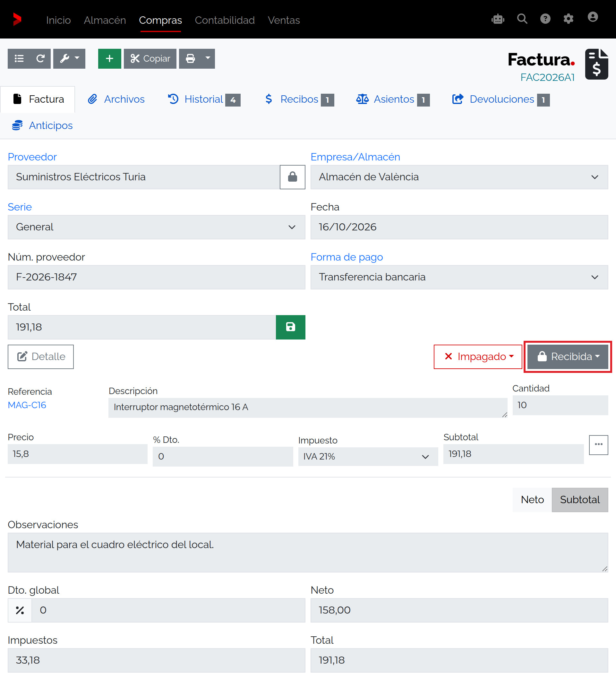This screenshot has height=688, width=616.
Task: Click into the Fecha field 16/10/2026
Action: 459,227
